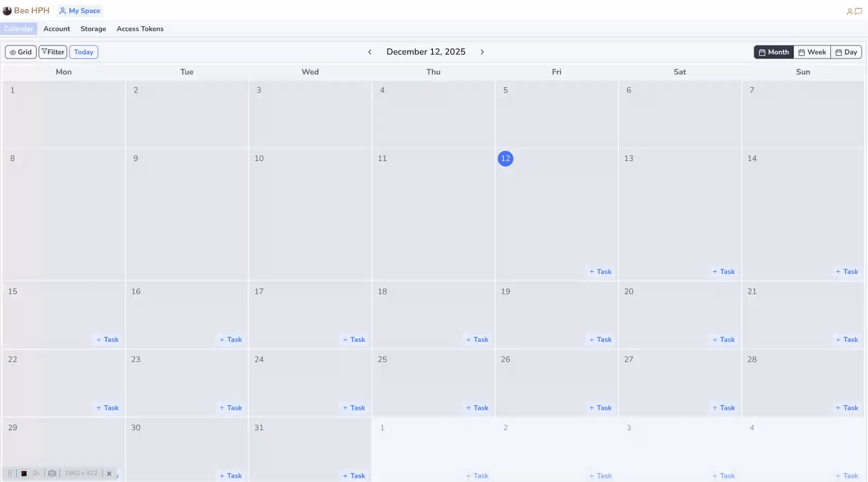Open the Access Tokens tab

tap(140, 29)
